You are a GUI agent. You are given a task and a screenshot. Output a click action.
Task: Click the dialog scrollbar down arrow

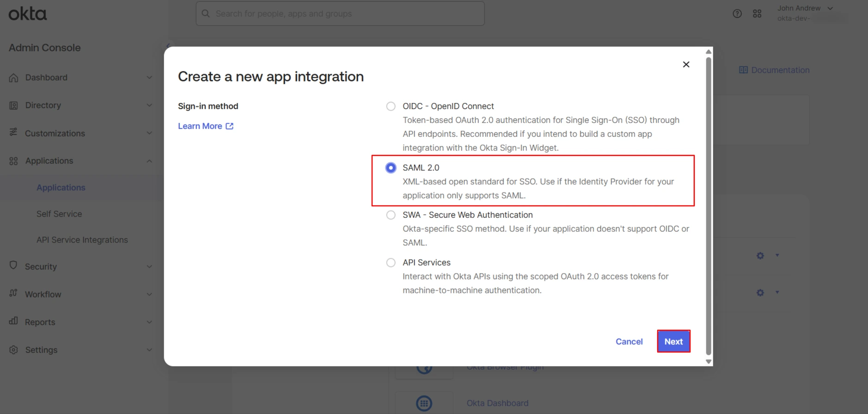point(709,362)
